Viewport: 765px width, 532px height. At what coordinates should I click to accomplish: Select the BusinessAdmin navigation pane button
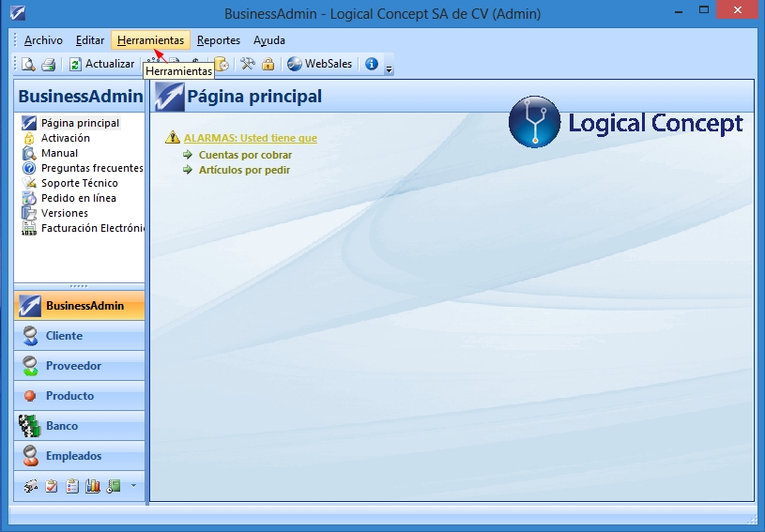(80, 306)
